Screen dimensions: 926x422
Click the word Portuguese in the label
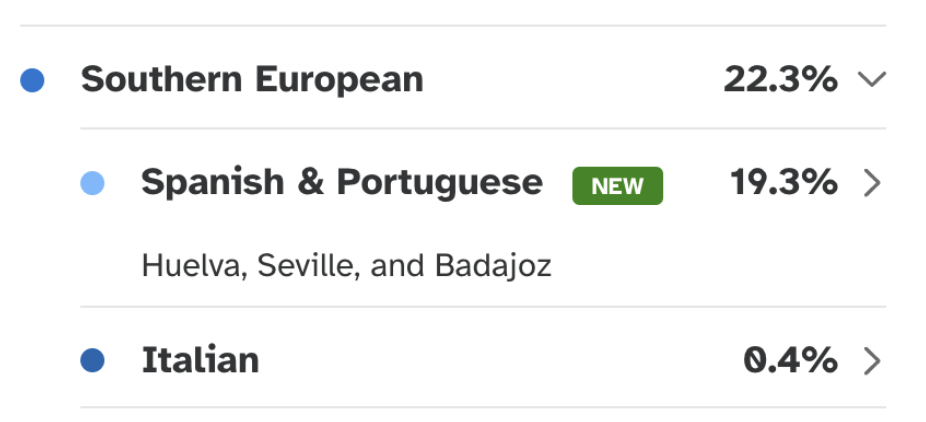(x=439, y=184)
